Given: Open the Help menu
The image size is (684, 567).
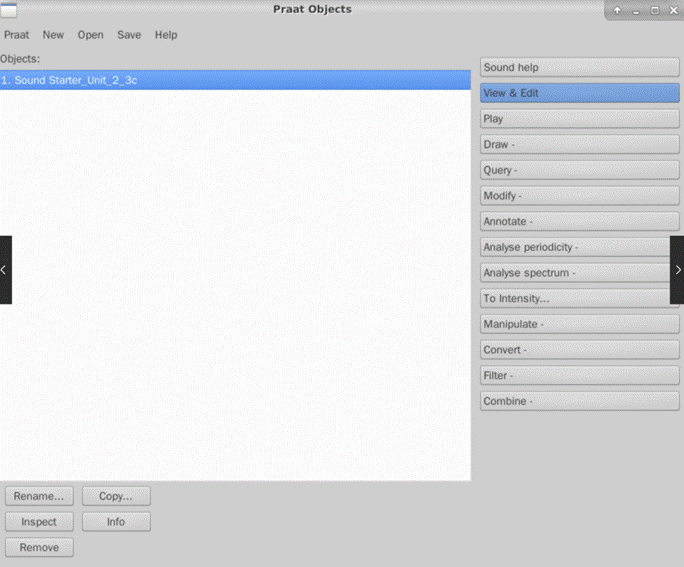Looking at the screenshot, I should point(166,35).
